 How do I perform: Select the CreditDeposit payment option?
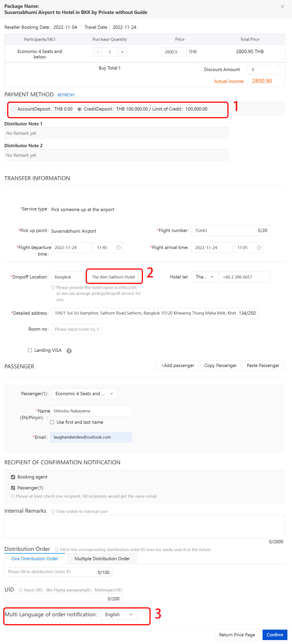[x=79, y=109]
